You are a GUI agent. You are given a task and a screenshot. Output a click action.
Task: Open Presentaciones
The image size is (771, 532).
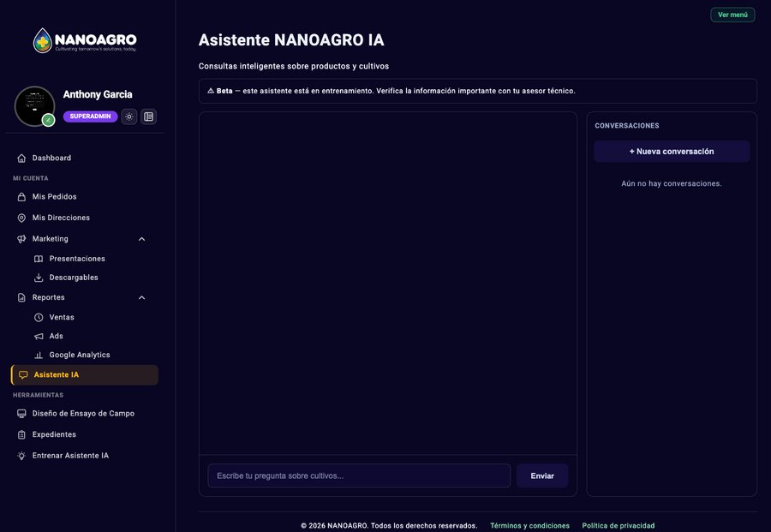pos(77,259)
